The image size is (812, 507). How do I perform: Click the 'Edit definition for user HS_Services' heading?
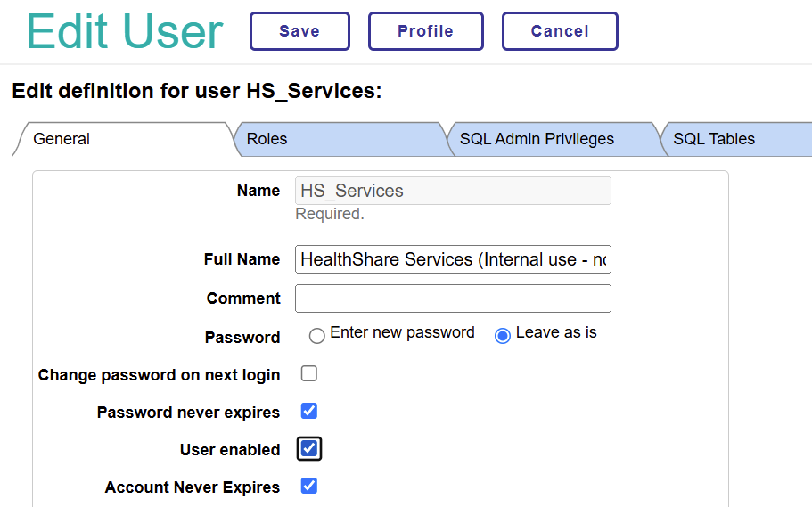197,91
